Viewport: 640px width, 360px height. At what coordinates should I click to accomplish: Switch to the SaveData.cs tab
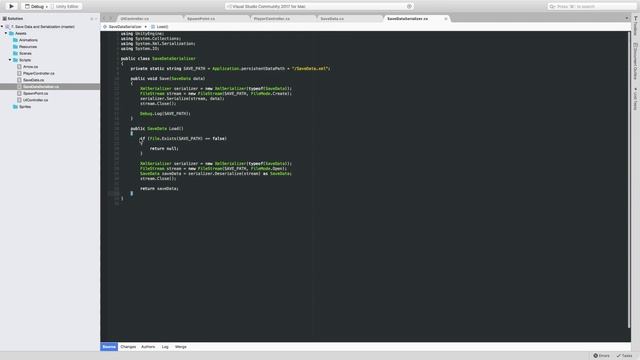[349, 19]
